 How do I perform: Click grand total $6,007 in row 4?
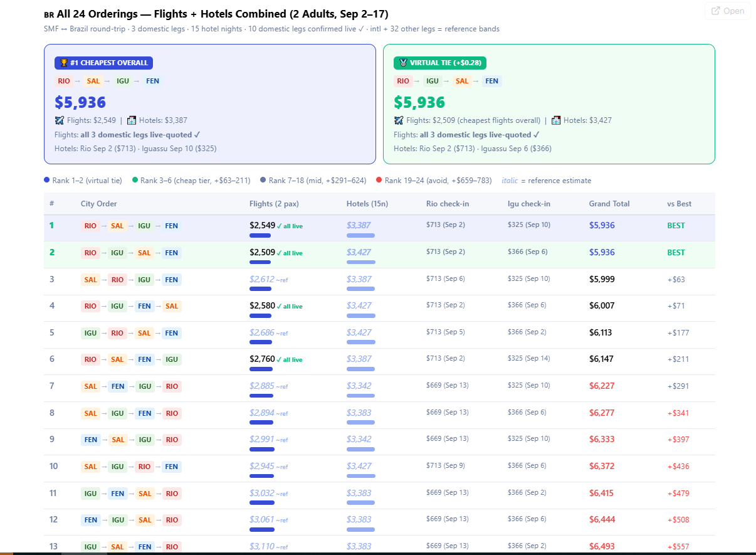(602, 305)
